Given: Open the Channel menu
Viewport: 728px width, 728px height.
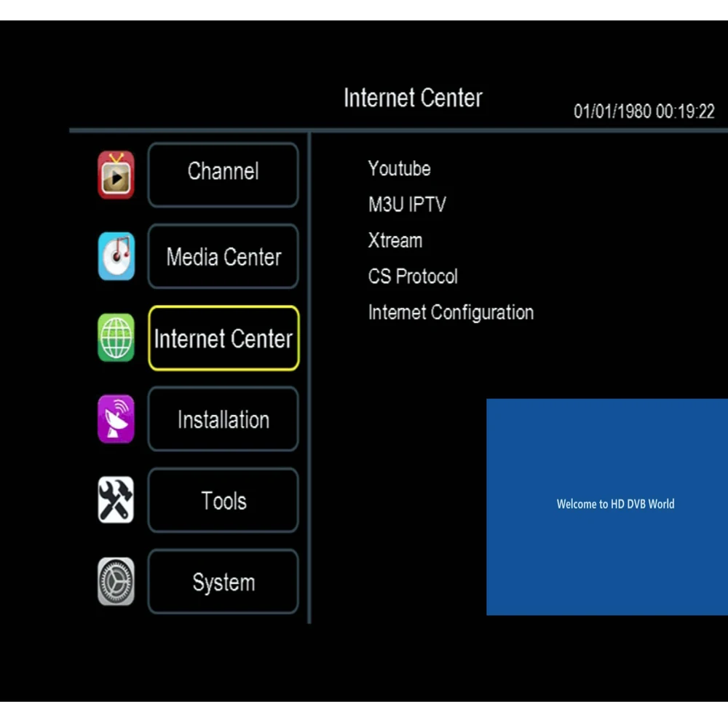Looking at the screenshot, I should 223,175.
